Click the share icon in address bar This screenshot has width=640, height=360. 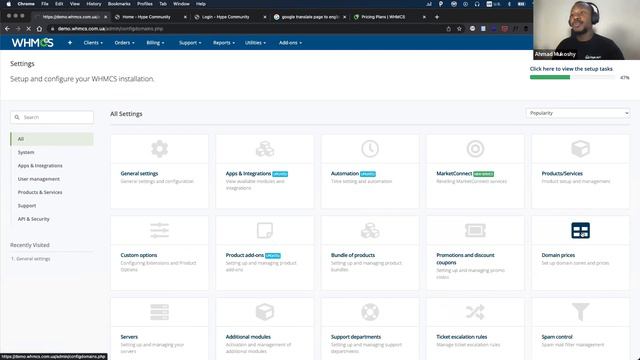[x=449, y=29]
